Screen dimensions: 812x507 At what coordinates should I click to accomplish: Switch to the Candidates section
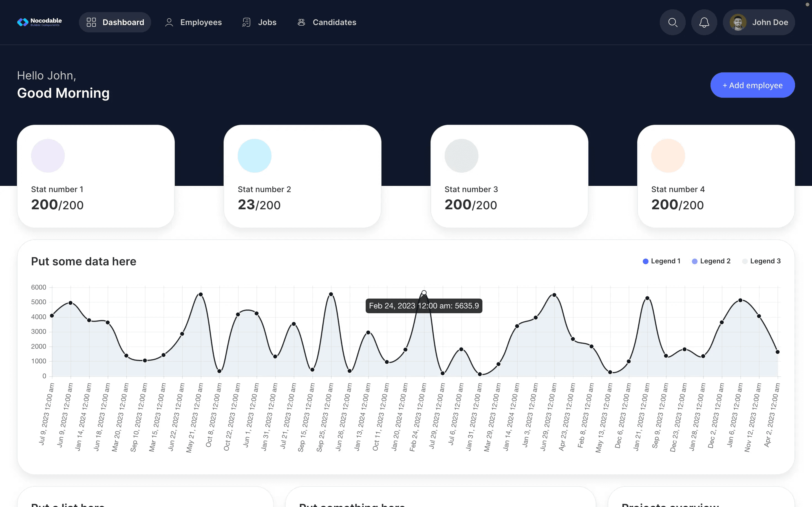[335, 22]
